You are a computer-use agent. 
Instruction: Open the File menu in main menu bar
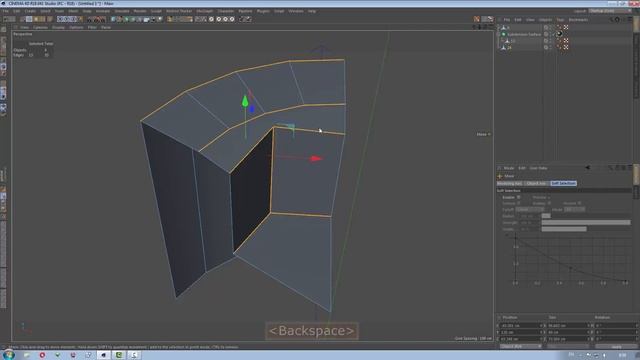(6, 11)
